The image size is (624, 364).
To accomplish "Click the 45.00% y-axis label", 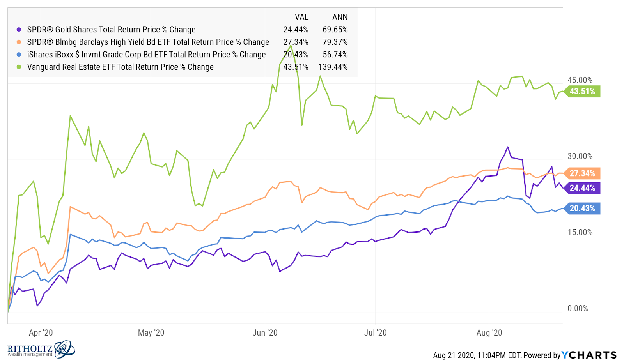I will 580,80.
